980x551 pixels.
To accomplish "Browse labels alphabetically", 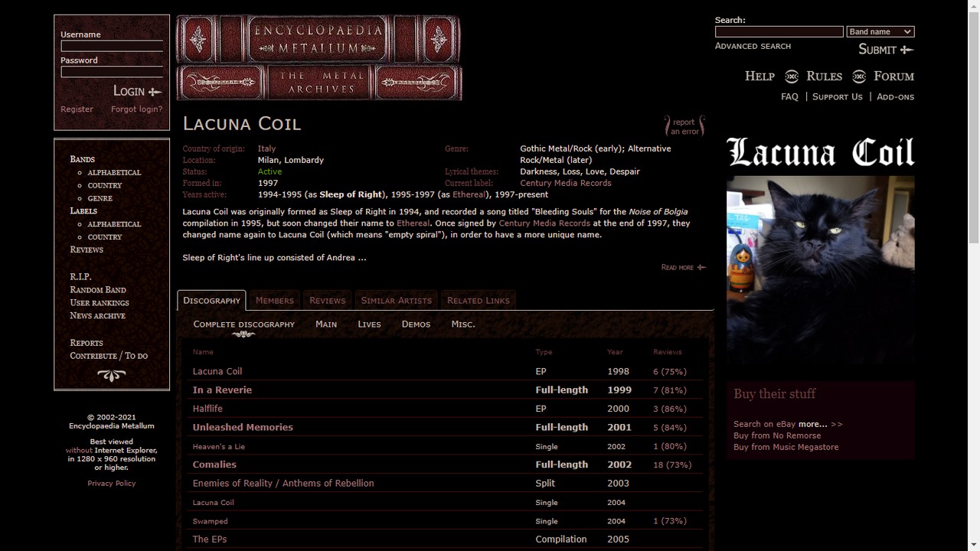I will click(114, 224).
